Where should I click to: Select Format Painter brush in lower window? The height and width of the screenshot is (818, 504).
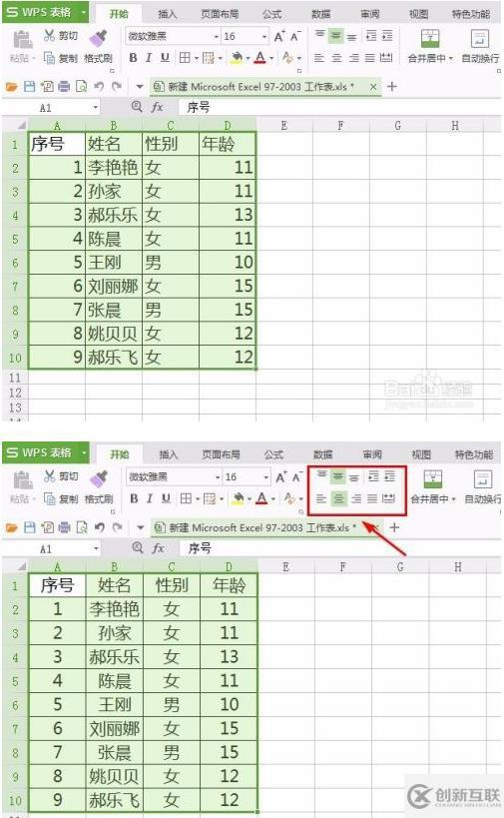(99, 477)
